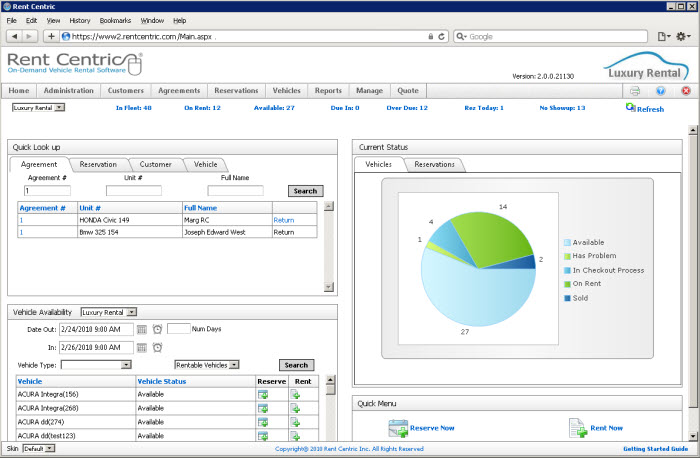
Task: Click Return link for HONDA Civic 149
Action: 283,220
